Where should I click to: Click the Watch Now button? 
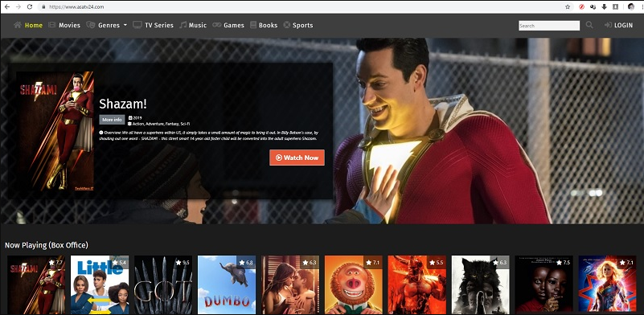[297, 157]
